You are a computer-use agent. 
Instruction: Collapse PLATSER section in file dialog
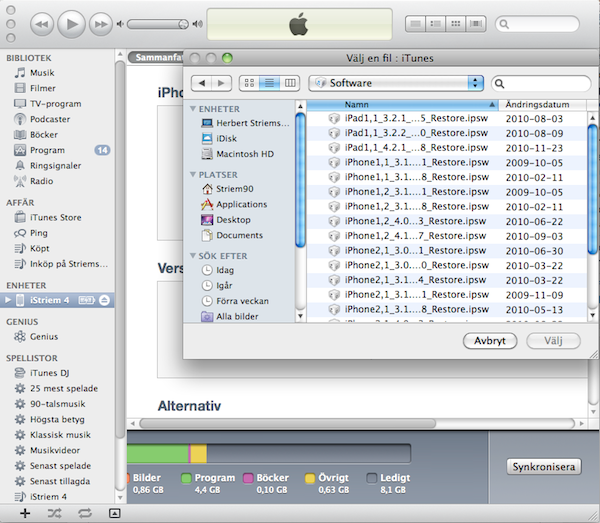[193, 175]
